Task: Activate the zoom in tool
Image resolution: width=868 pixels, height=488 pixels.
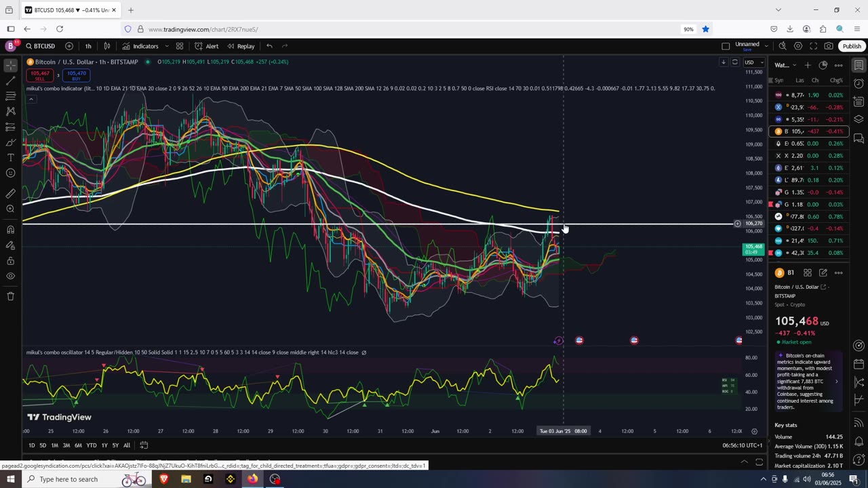Action: click(x=11, y=209)
